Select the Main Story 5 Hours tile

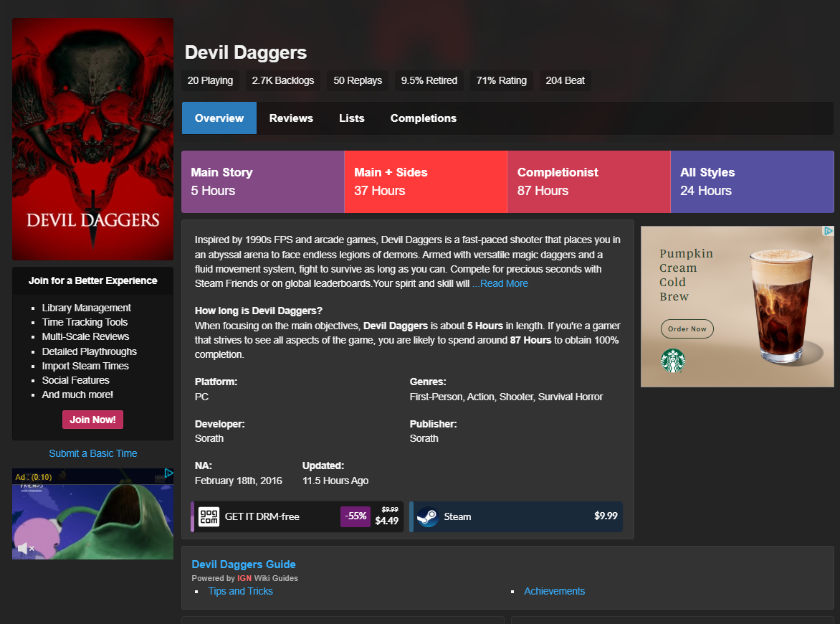pyautogui.click(x=262, y=181)
